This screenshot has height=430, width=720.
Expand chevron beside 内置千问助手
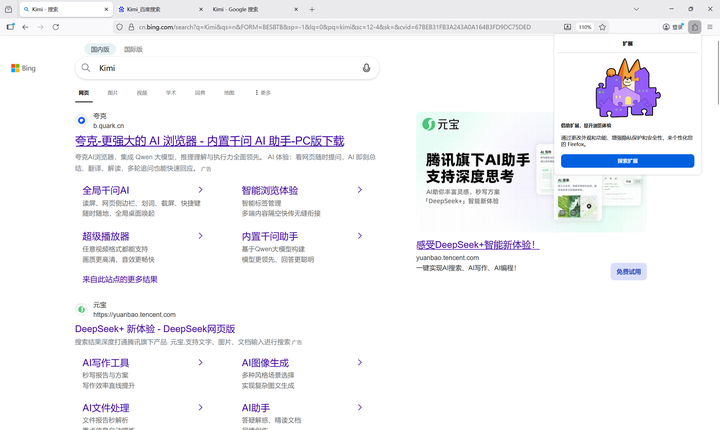pyautogui.click(x=360, y=236)
